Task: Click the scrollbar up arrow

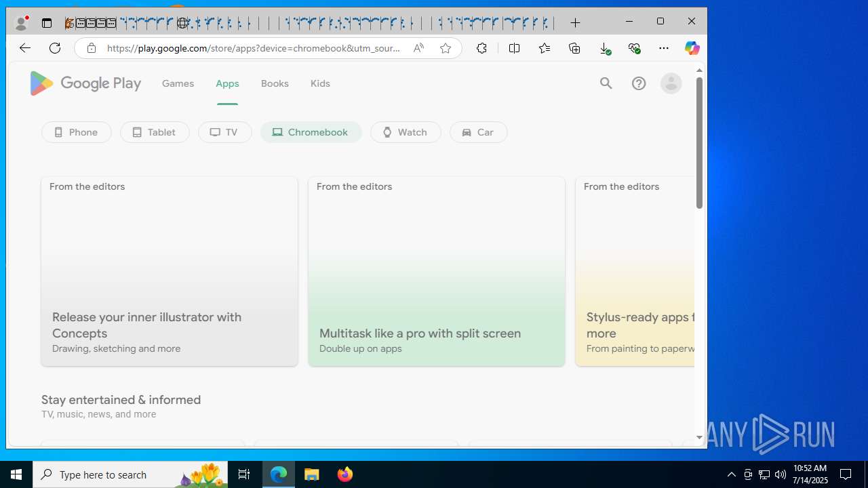Action: pyautogui.click(x=699, y=70)
